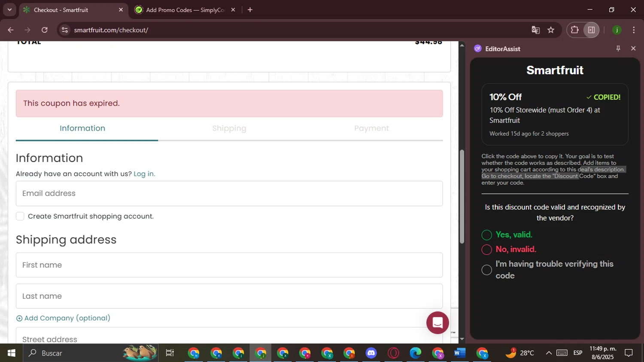Open Microsoft Edge from the taskbar
Screen dimensions: 644x362
[x=416, y=353]
